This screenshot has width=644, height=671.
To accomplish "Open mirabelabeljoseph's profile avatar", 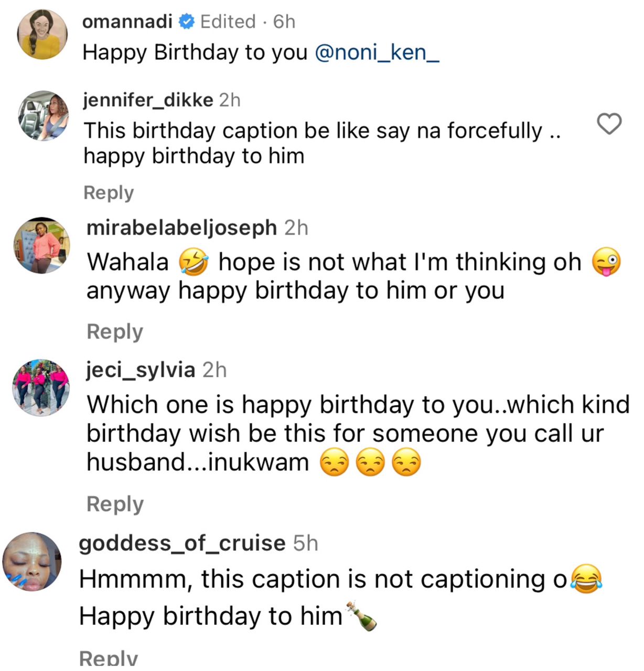I will point(41,245).
